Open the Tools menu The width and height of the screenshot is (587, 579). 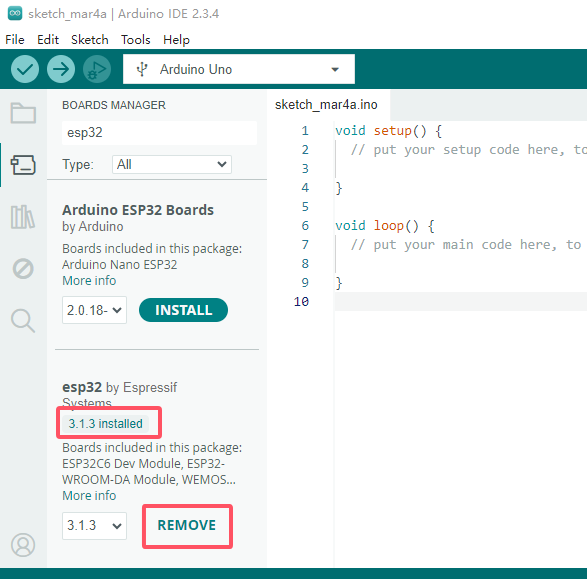tap(136, 40)
